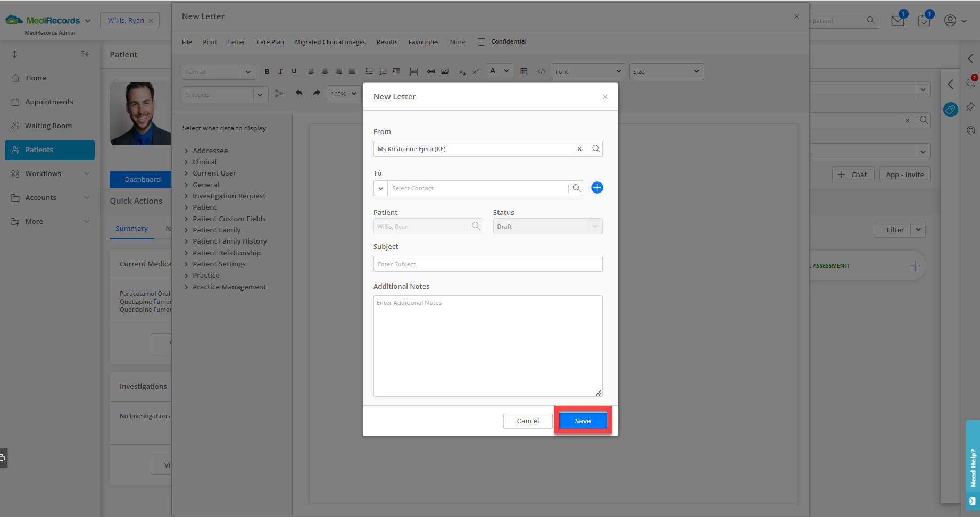Center align text in editor toolbar
The image size is (980, 517).
tap(325, 72)
